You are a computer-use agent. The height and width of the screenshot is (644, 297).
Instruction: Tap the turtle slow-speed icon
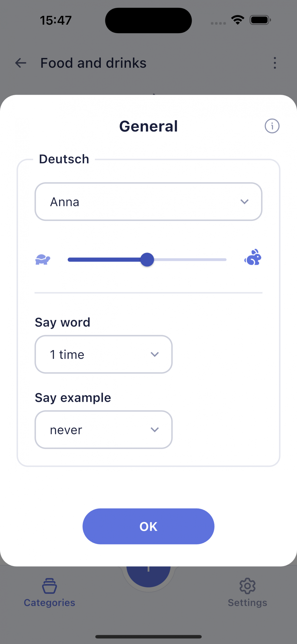tap(43, 259)
